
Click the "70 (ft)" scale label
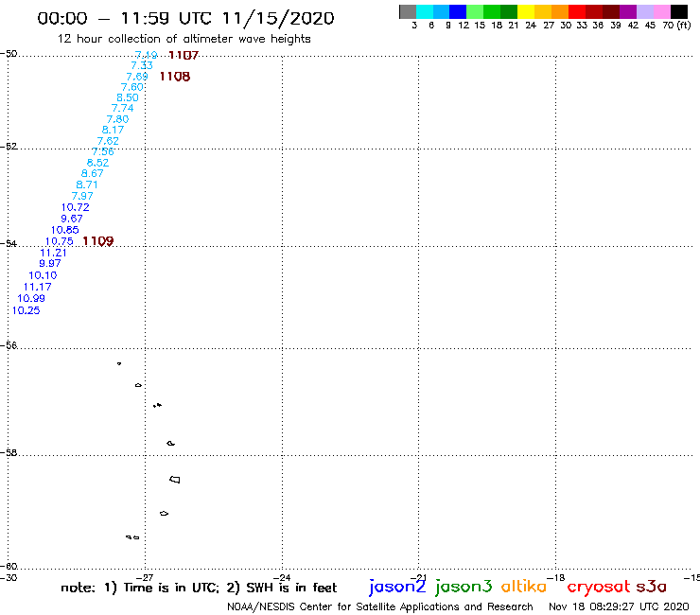pos(676,25)
